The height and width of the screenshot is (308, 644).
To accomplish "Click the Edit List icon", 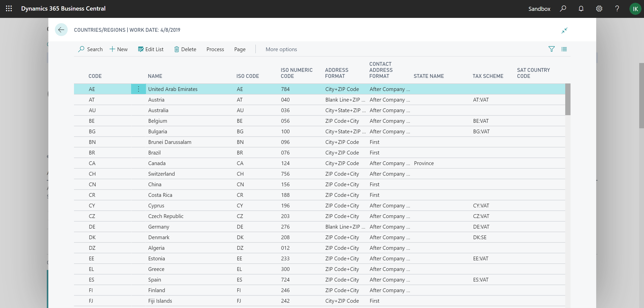I will [x=141, y=49].
